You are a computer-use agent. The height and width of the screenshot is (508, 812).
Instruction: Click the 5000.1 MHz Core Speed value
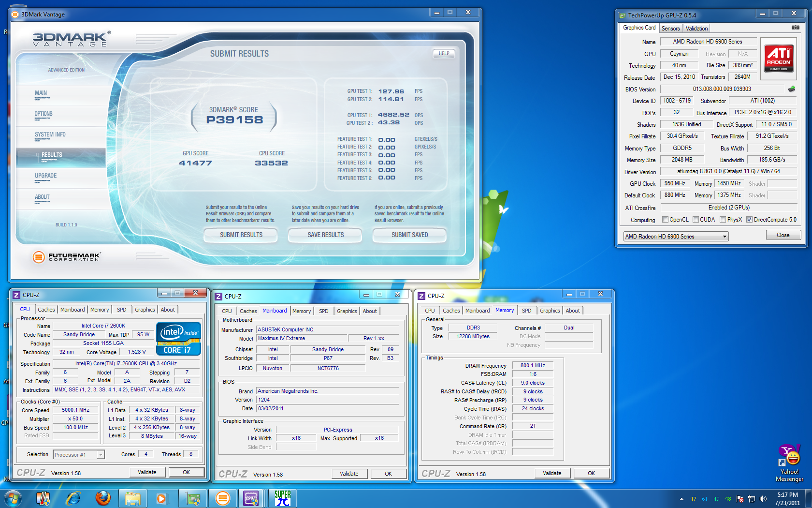pos(76,410)
